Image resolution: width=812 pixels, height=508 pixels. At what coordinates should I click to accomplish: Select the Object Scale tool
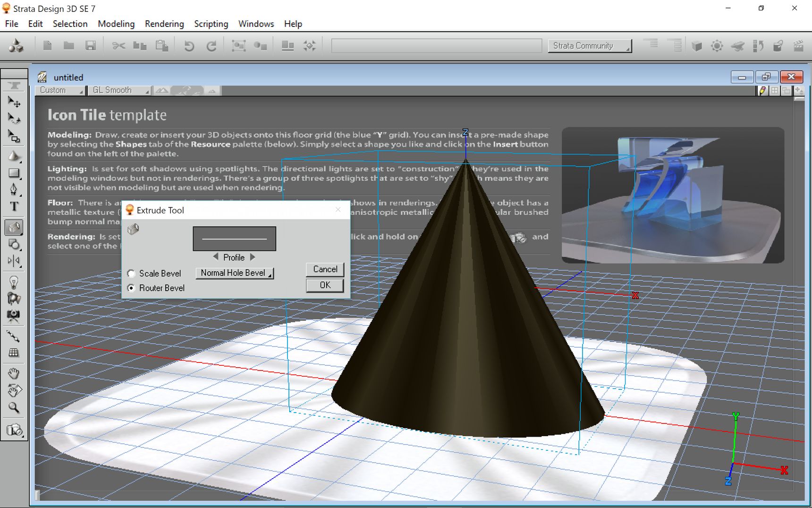14,136
